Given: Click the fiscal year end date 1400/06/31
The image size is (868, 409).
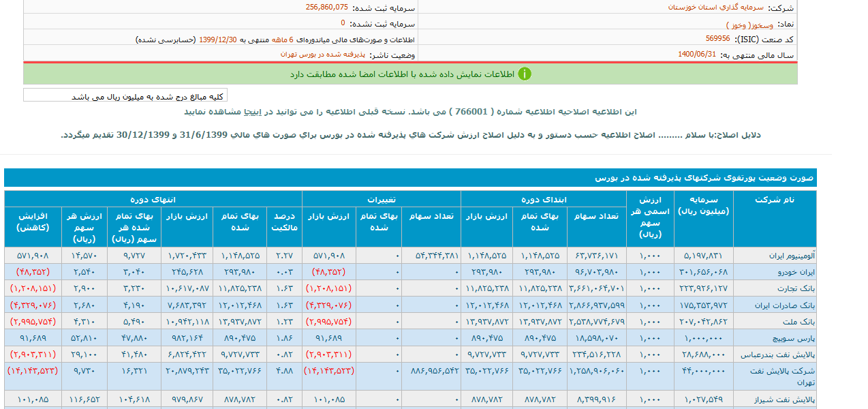Looking at the screenshot, I should click(697, 55).
